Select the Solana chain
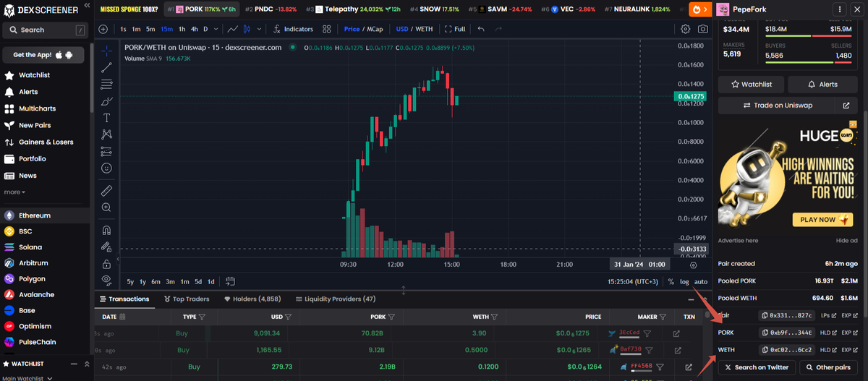This screenshot has width=868, height=381. tap(30, 247)
